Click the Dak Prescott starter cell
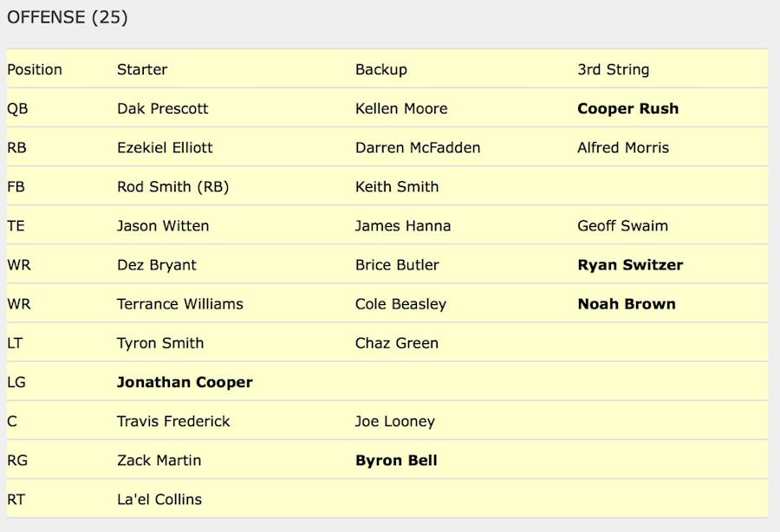The width and height of the screenshot is (780, 532). coord(163,108)
